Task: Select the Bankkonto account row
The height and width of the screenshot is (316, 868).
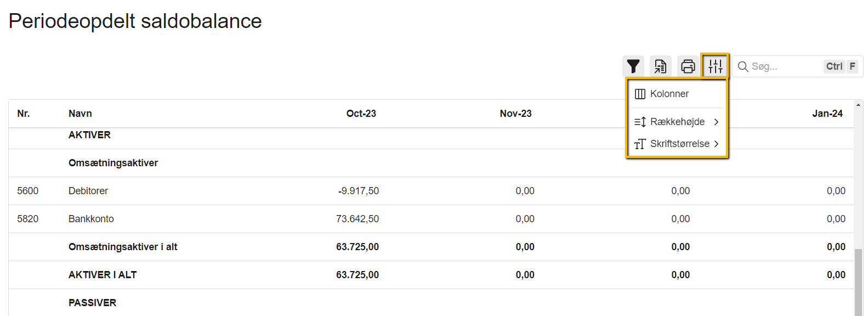Action: click(x=91, y=219)
